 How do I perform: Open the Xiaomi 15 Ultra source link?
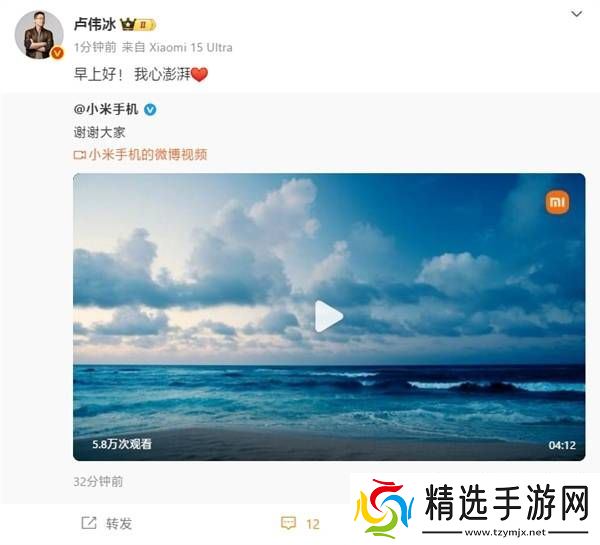(x=191, y=47)
